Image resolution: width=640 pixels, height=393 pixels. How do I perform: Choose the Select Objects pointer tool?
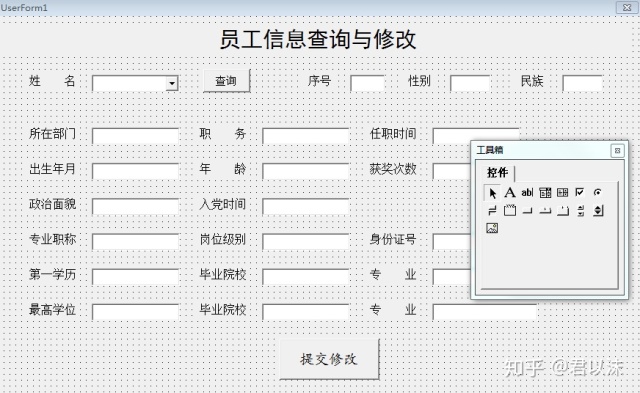[492, 193]
